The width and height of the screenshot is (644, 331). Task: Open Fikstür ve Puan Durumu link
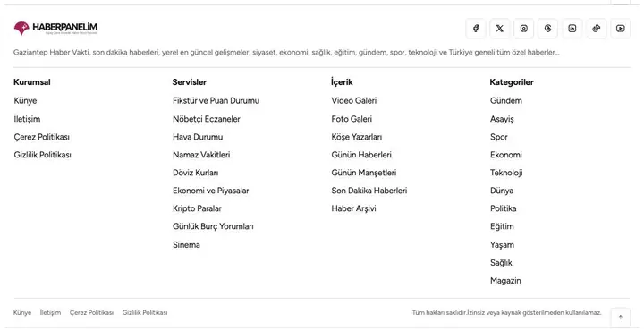click(x=216, y=100)
